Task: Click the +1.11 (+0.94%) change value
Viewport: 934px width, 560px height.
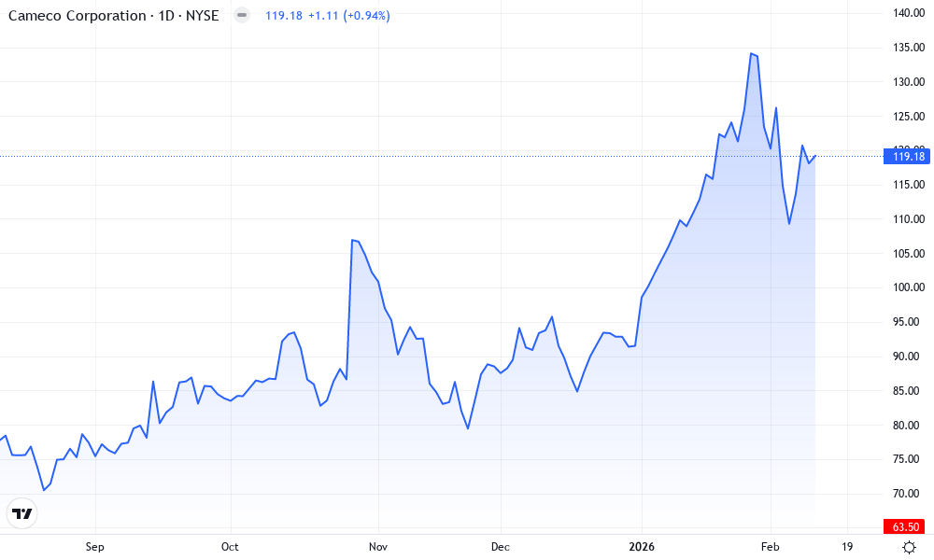Action: pyautogui.click(x=348, y=15)
